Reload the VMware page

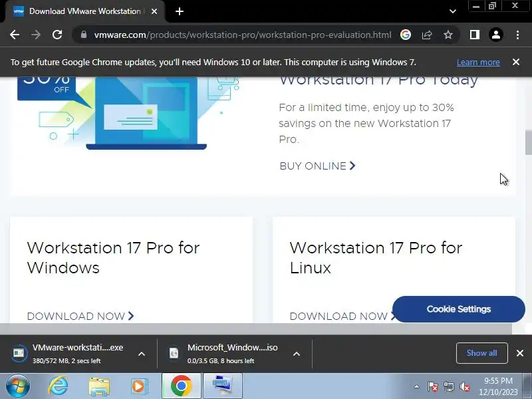point(57,35)
